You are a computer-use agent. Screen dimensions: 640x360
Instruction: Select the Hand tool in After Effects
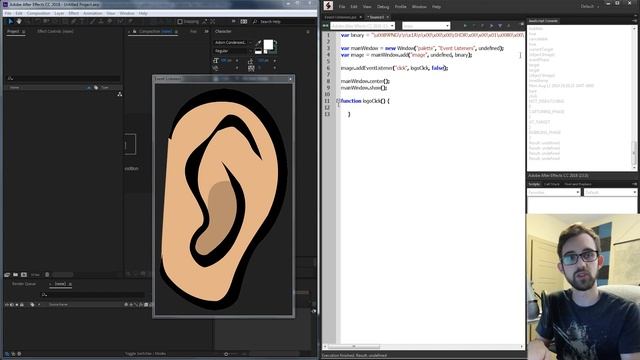[19, 22]
